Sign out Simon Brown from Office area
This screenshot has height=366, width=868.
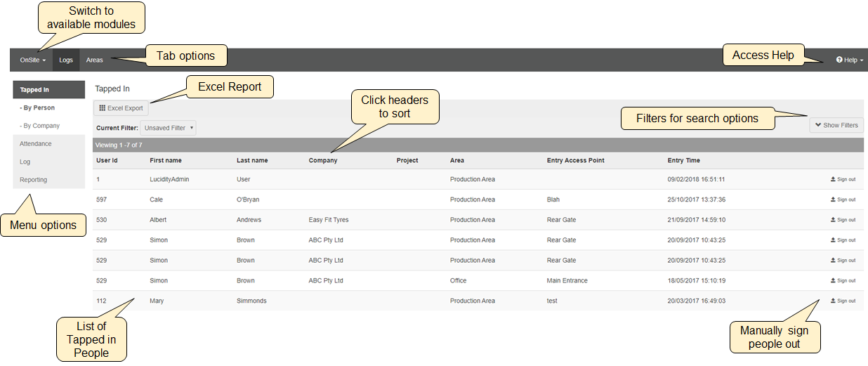(843, 280)
